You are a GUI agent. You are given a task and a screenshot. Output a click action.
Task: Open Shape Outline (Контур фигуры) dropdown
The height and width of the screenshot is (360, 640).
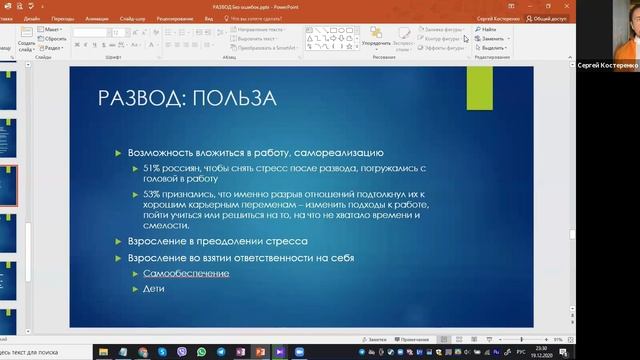439,39
